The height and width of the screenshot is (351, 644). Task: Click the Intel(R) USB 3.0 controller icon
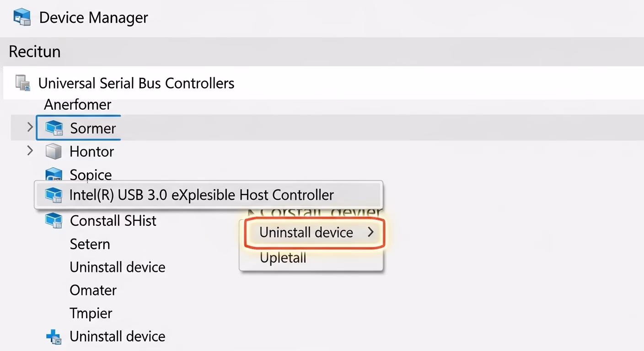54,195
